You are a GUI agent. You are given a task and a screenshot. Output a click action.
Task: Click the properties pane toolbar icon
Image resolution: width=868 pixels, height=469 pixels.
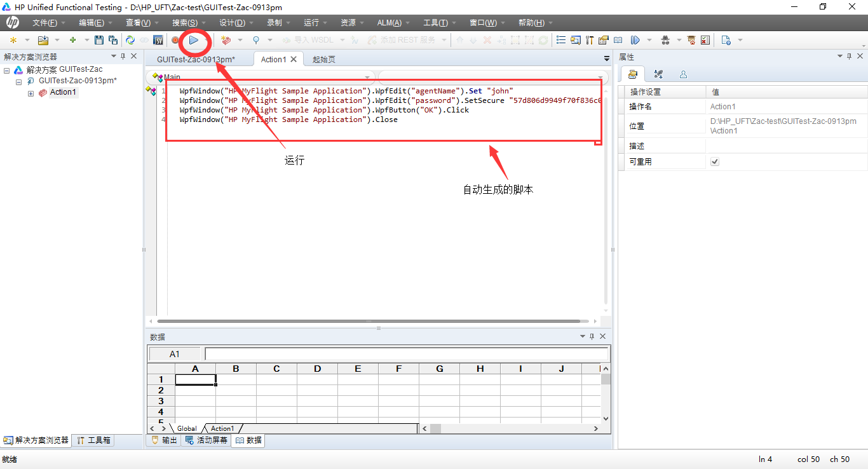point(603,40)
